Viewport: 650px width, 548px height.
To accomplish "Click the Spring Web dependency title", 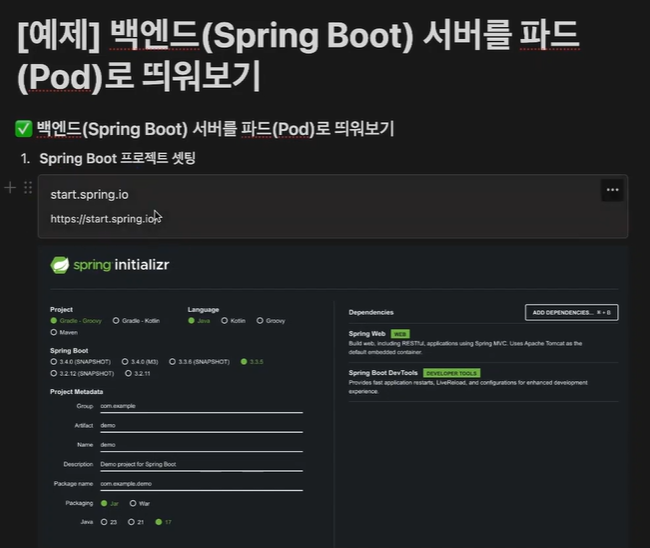I will (367, 334).
